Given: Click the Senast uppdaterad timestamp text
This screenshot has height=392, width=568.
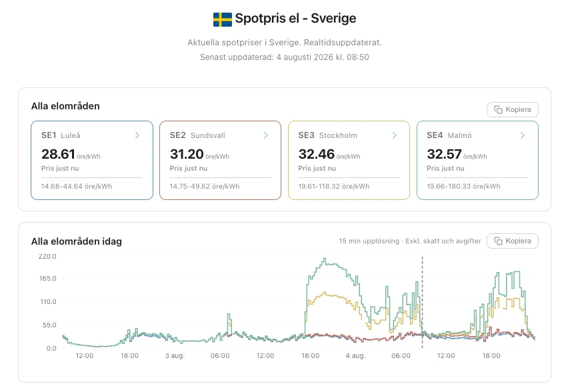Looking at the screenshot, I should tap(285, 57).
